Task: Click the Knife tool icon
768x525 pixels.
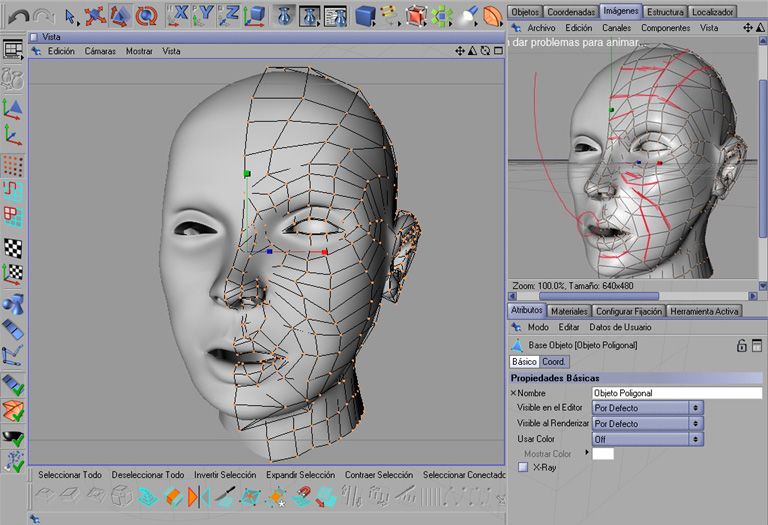Action: (x=225, y=497)
